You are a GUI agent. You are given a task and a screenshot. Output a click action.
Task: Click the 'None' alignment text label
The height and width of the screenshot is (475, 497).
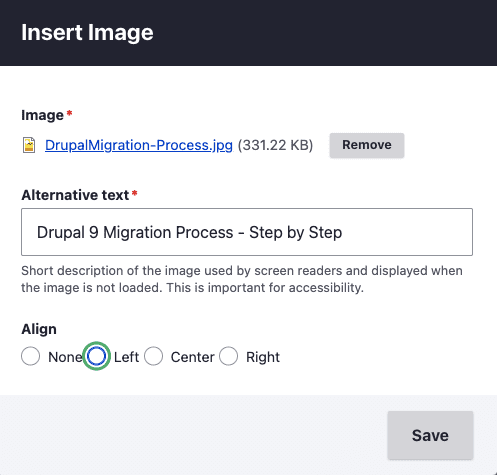click(65, 357)
